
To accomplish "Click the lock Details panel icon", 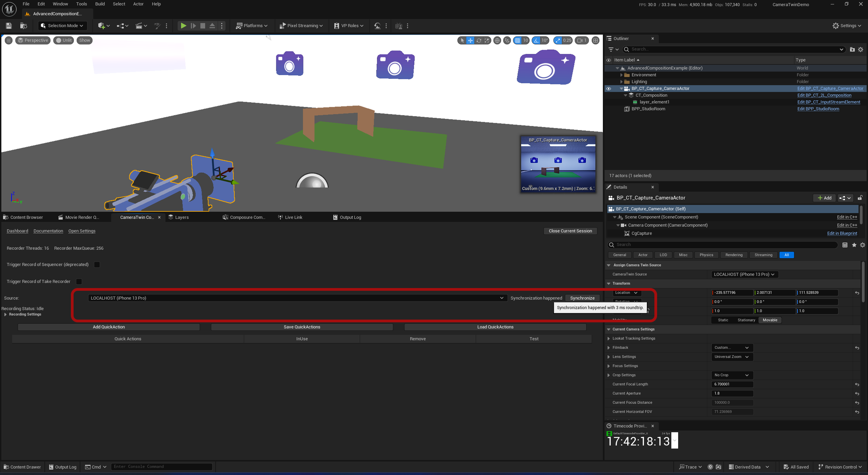I will pos(860,198).
